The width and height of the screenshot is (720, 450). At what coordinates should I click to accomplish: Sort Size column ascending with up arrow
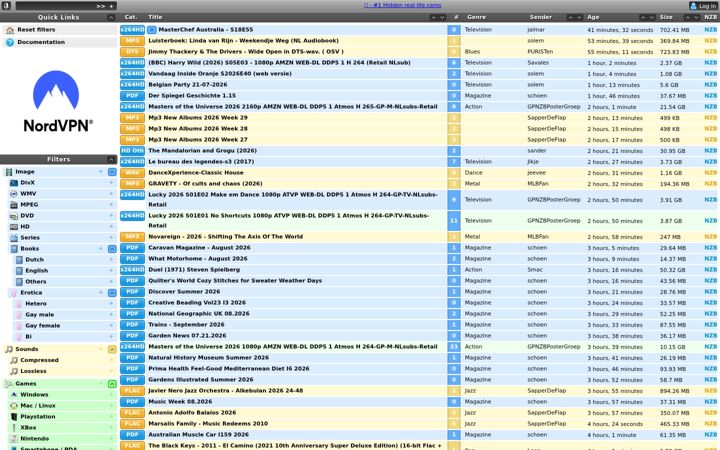[687, 17]
